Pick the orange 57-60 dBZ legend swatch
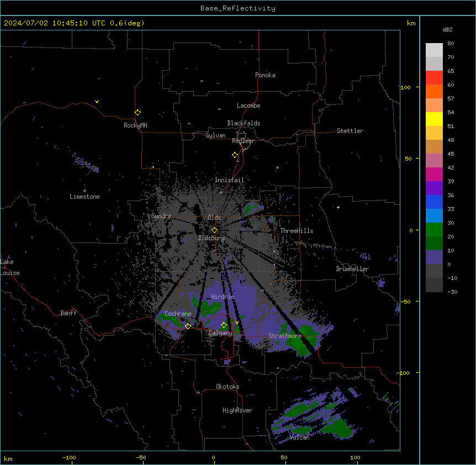This screenshot has width=476, height=465. click(434, 91)
